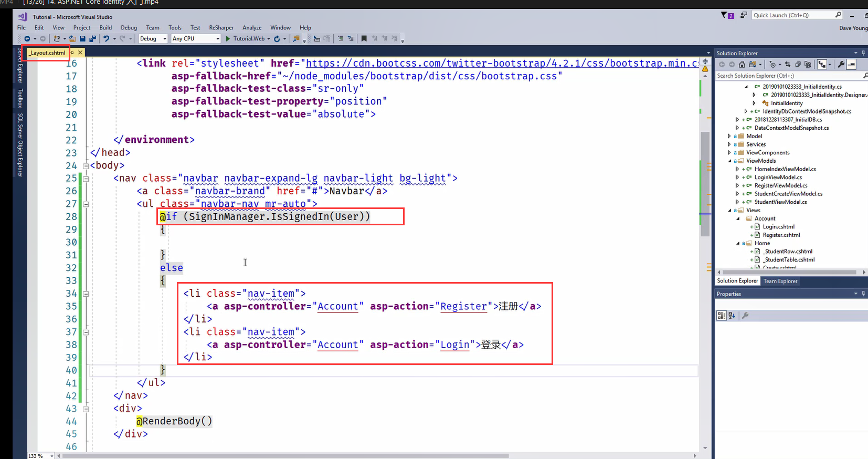Pin the _Layout.cshtml tab
Image resolution: width=868 pixels, height=459 pixels.
point(72,53)
